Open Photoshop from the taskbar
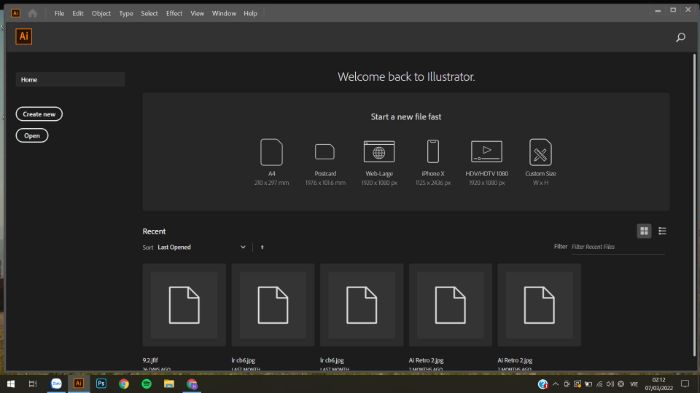This screenshot has height=393, width=700. point(101,384)
